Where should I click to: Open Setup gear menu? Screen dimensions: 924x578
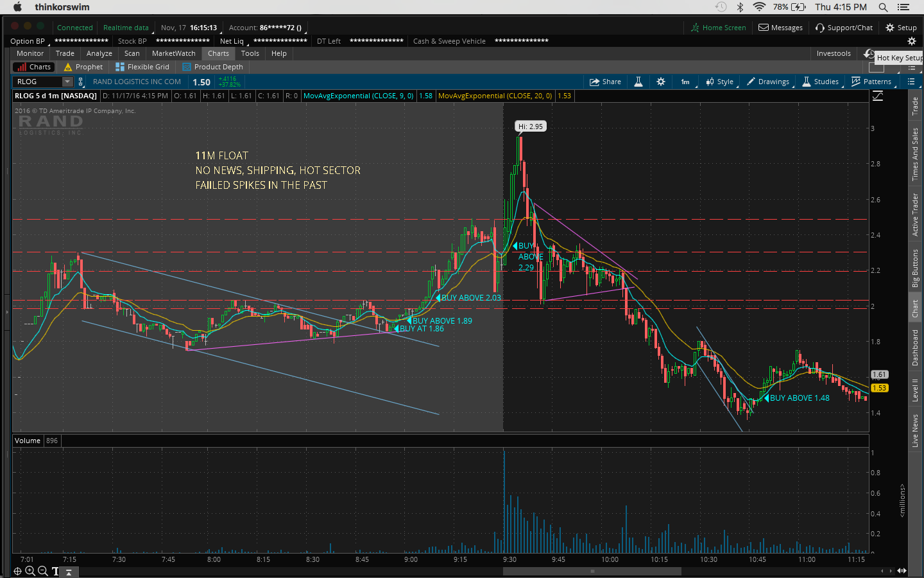coord(902,28)
